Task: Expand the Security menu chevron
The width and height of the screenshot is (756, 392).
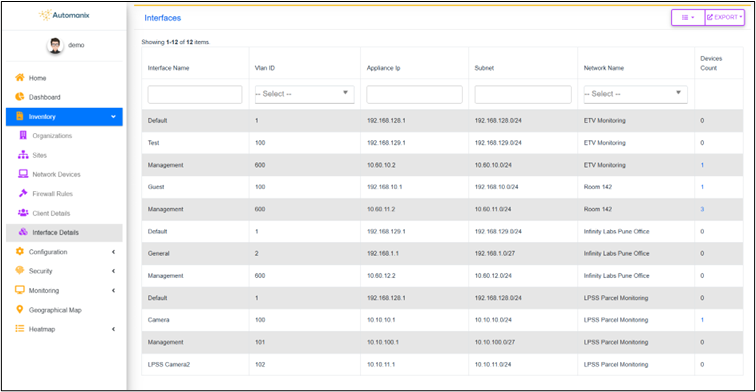Action: [113, 271]
